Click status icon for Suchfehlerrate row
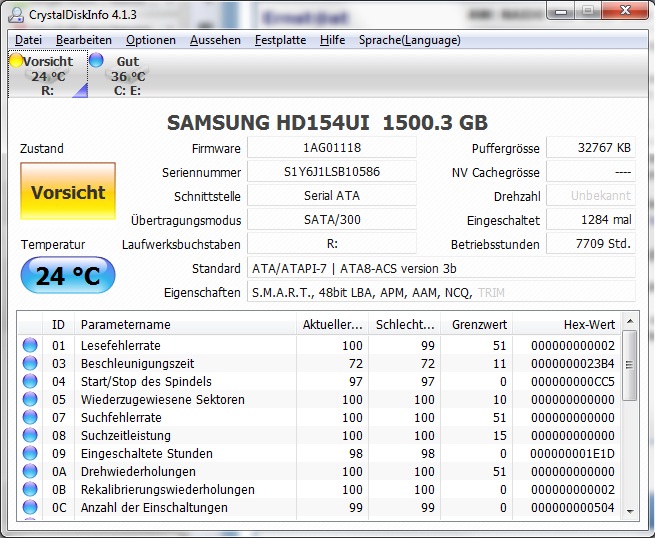Screen dimensions: 655x538 pyautogui.click(x=30, y=417)
